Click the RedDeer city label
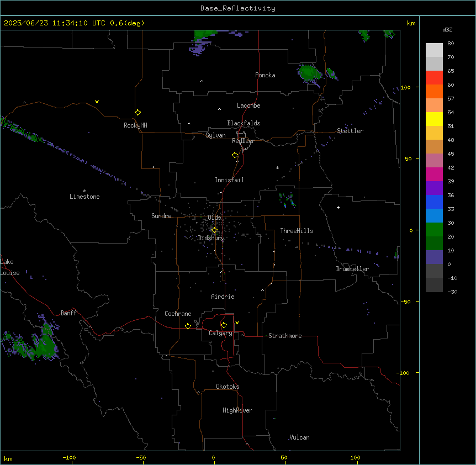Viewport: 476px width, 465px height. [243, 141]
